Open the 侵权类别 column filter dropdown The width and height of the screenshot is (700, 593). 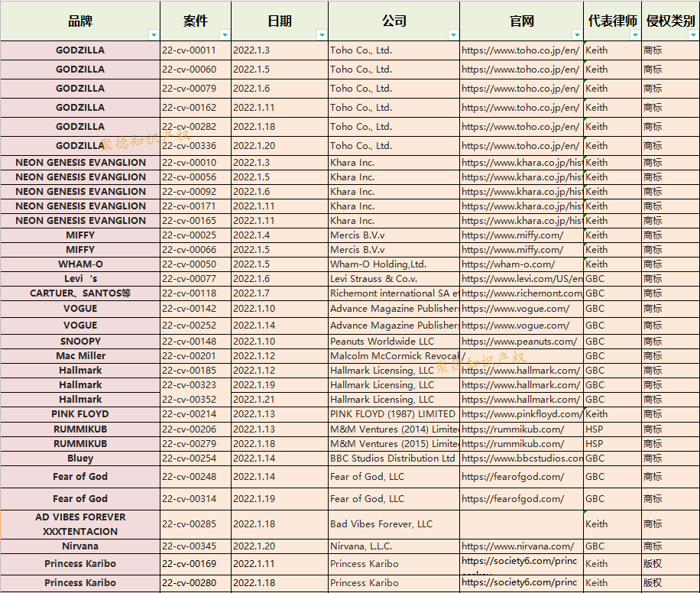tap(693, 35)
